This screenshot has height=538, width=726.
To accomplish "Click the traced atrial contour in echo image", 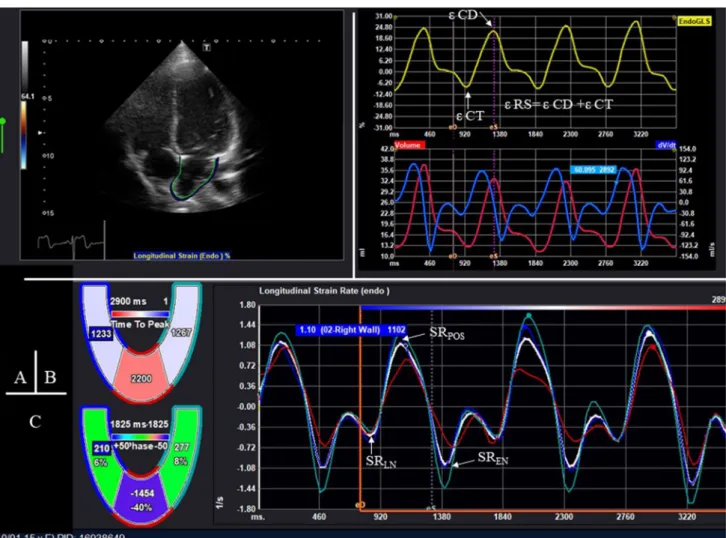I will (x=194, y=178).
